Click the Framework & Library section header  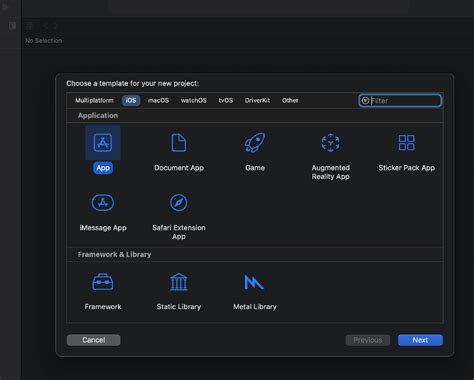(x=114, y=254)
